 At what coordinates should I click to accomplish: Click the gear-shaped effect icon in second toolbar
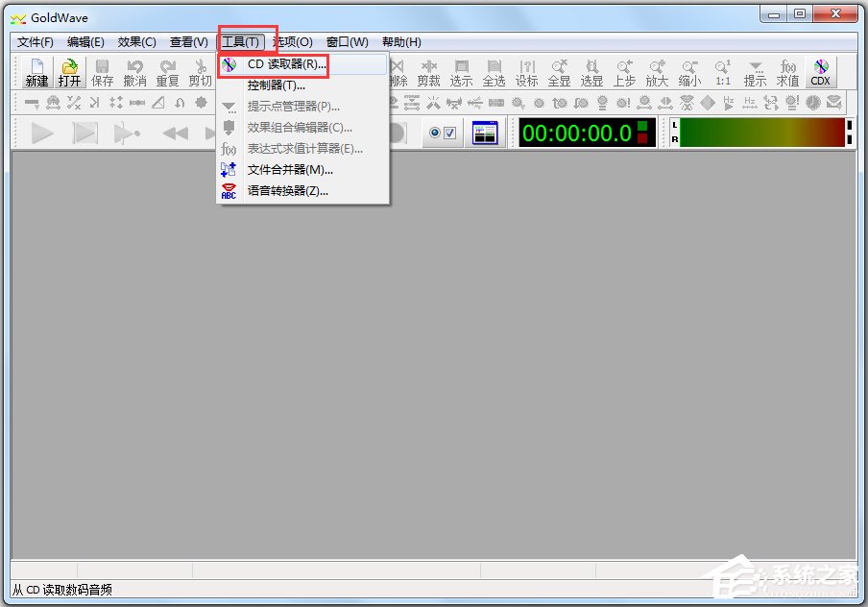pyautogui.click(x=202, y=103)
